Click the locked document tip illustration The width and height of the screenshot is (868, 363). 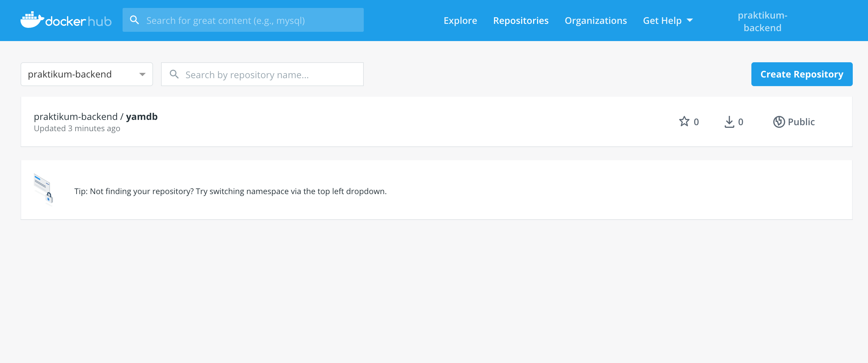(43, 189)
